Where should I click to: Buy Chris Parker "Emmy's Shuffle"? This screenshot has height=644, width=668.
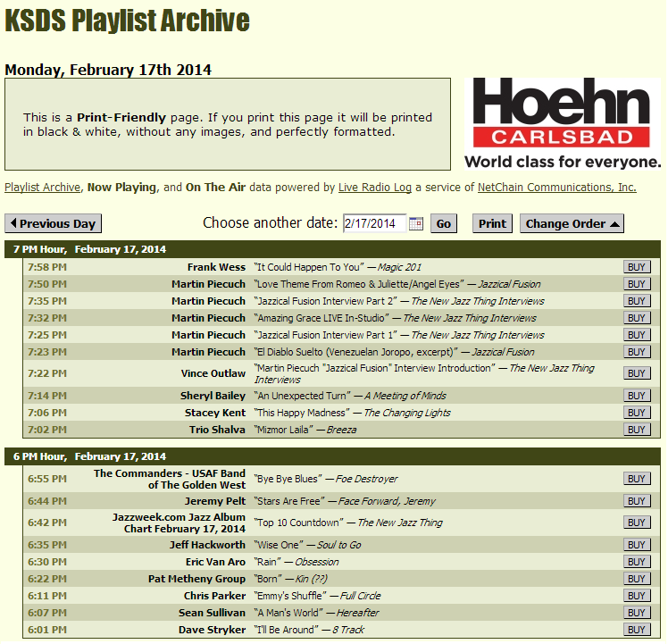pyautogui.click(x=637, y=597)
